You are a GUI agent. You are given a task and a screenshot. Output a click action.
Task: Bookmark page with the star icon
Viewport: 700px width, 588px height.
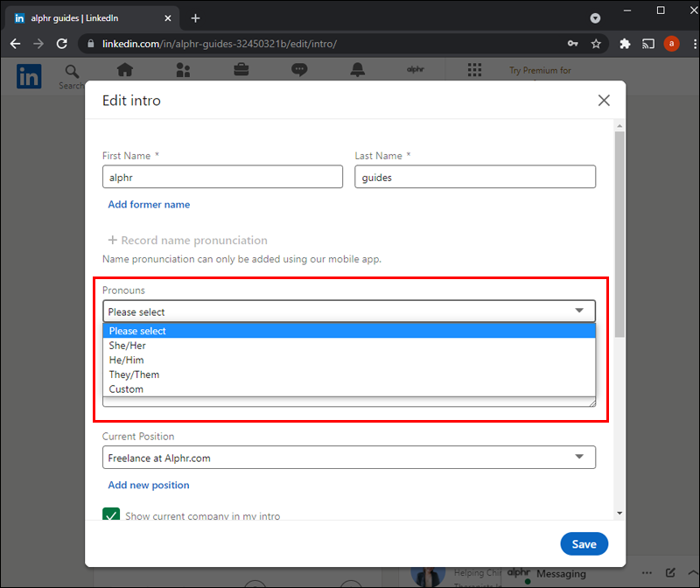coord(596,44)
